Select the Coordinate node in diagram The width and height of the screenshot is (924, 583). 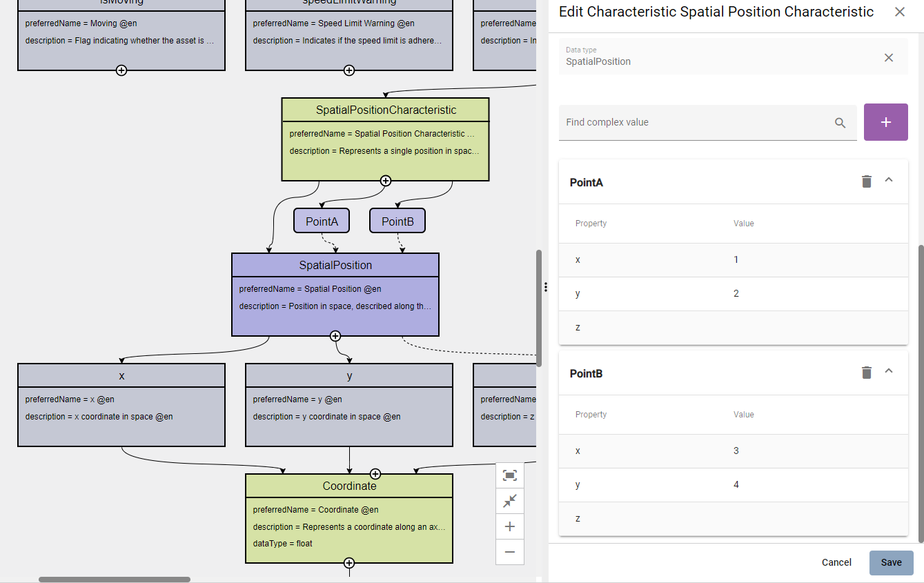(x=349, y=486)
